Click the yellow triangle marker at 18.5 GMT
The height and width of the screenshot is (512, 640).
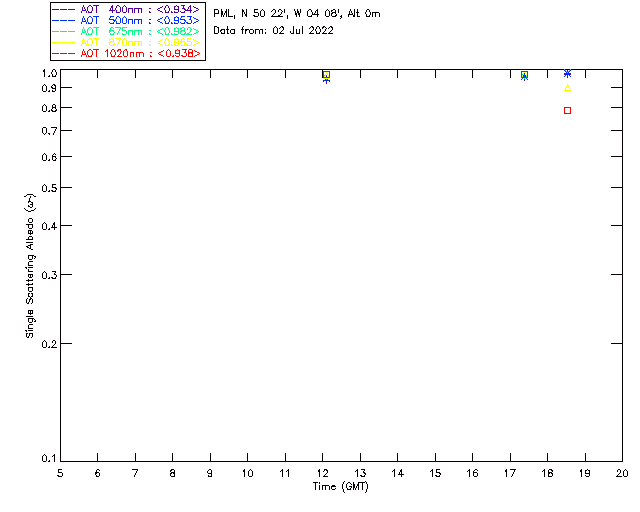tap(567, 88)
